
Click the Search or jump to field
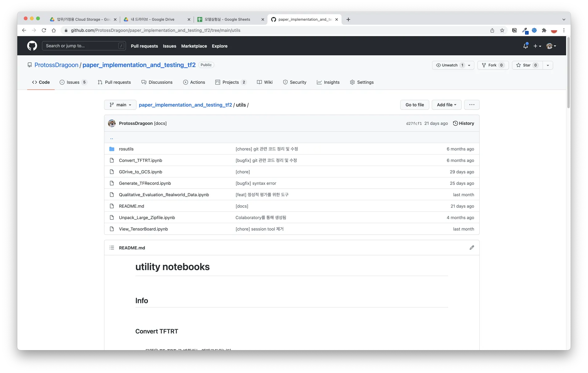click(x=84, y=46)
